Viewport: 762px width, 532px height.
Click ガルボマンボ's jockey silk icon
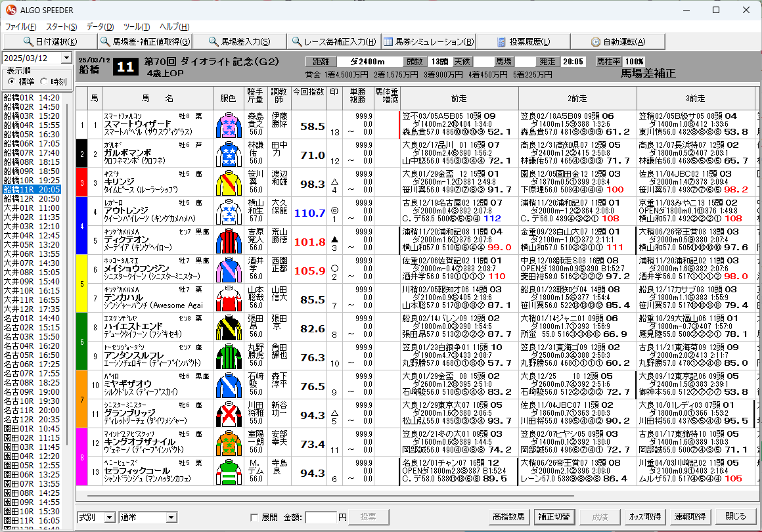(x=229, y=154)
